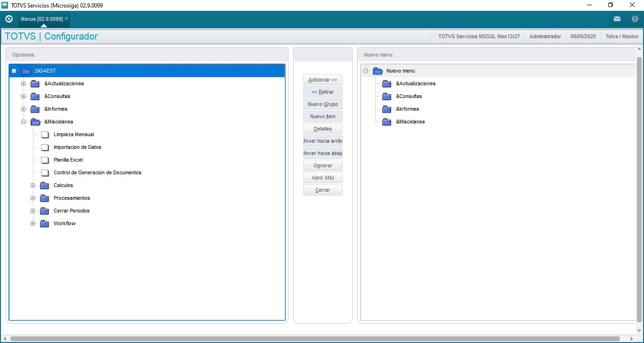Click the Workflow folder icon
Screen dimensions: 644x343
pos(45,223)
